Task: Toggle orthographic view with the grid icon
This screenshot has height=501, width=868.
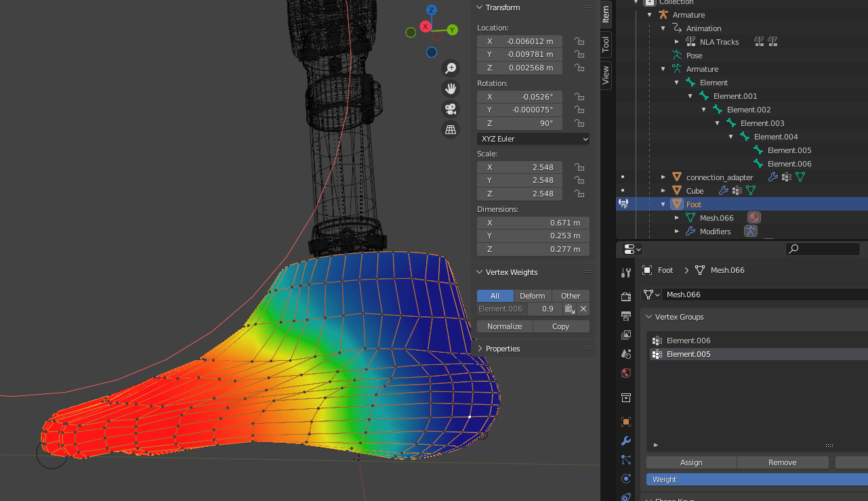Action: pos(450,129)
